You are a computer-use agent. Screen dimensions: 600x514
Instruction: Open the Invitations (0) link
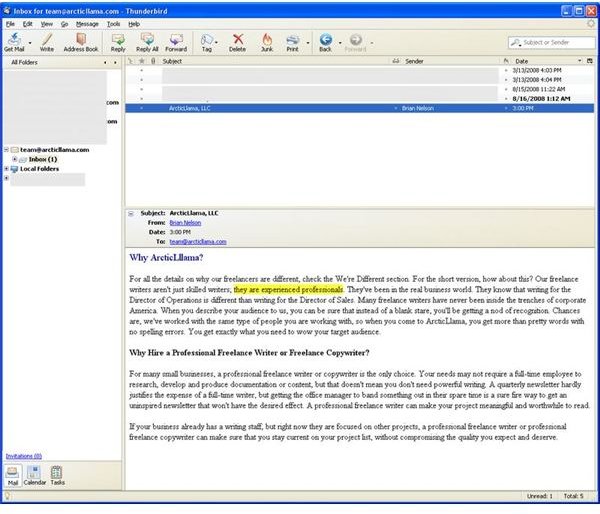click(24, 456)
